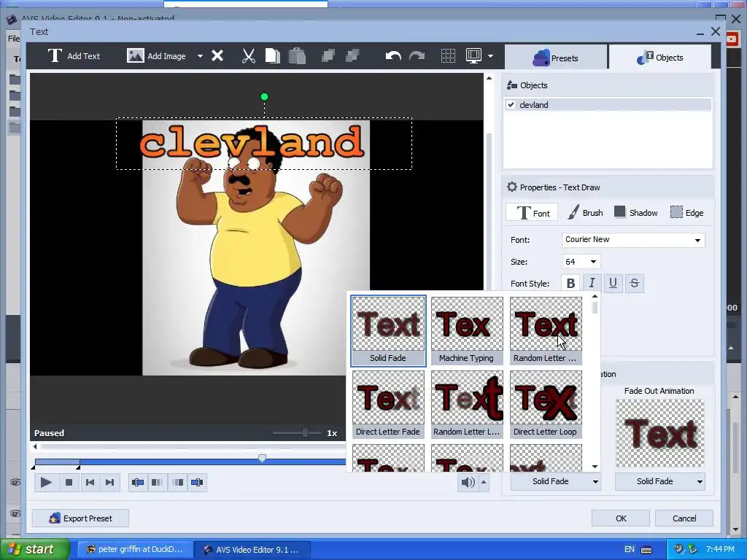Select the clevland object row
The width and height of the screenshot is (747, 560).
click(608, 105)
